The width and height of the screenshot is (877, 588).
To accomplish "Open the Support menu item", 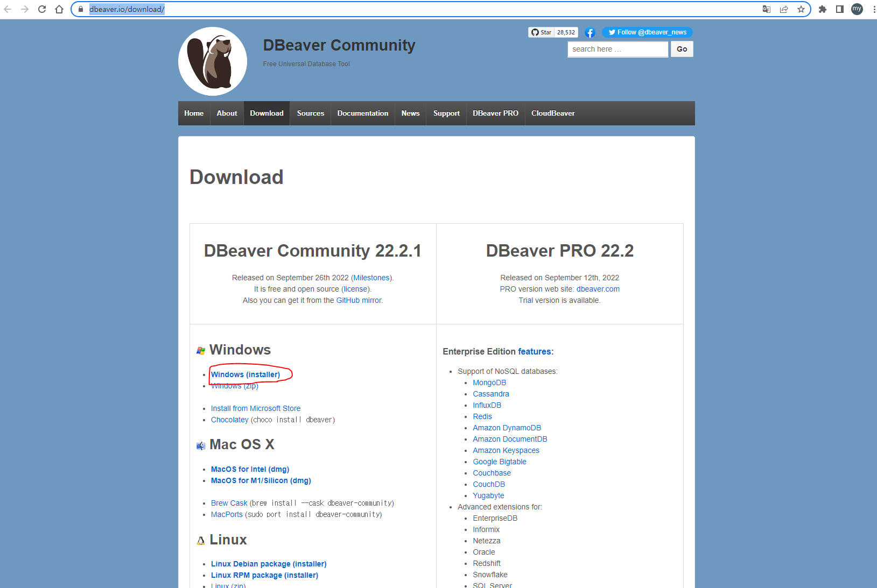I will (x=446, y=113).
